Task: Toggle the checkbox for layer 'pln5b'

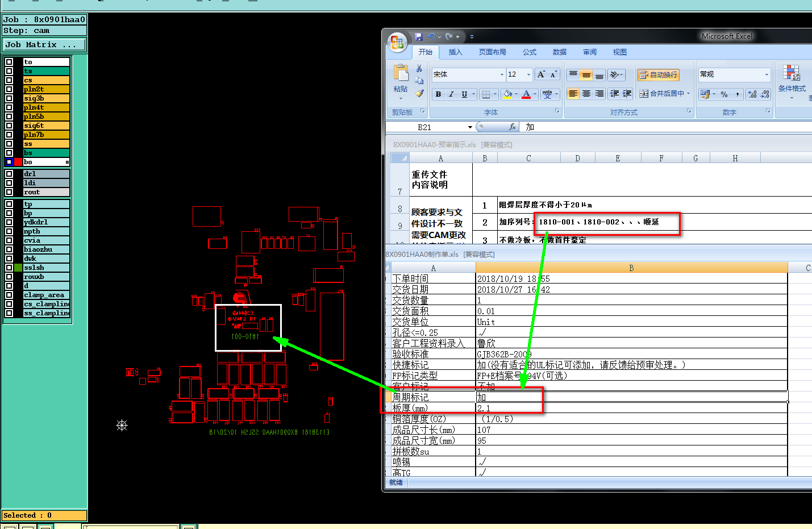Action: click(x=9, y=116)
